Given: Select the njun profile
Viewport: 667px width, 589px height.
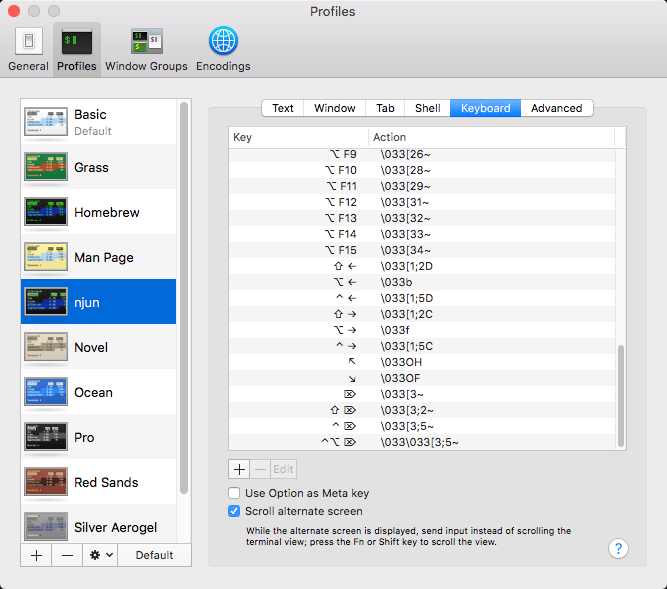Looking at the screenshot, I should (x=98, y=302).
